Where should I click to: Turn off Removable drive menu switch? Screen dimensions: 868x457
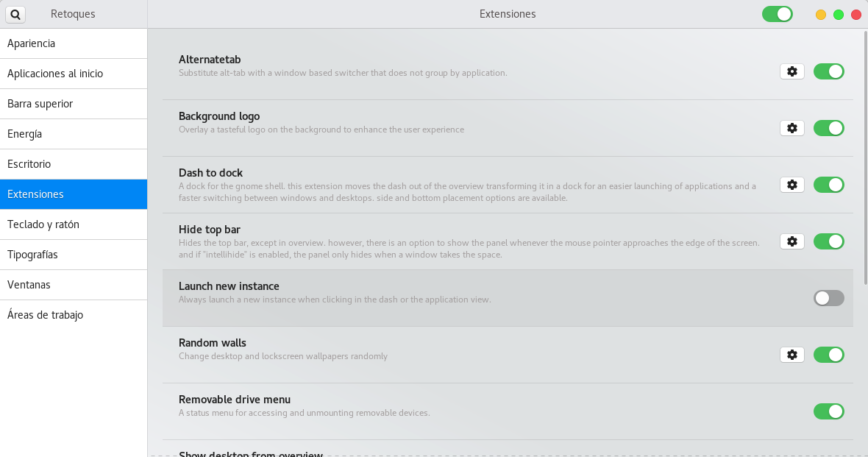(x=829, y=411)
